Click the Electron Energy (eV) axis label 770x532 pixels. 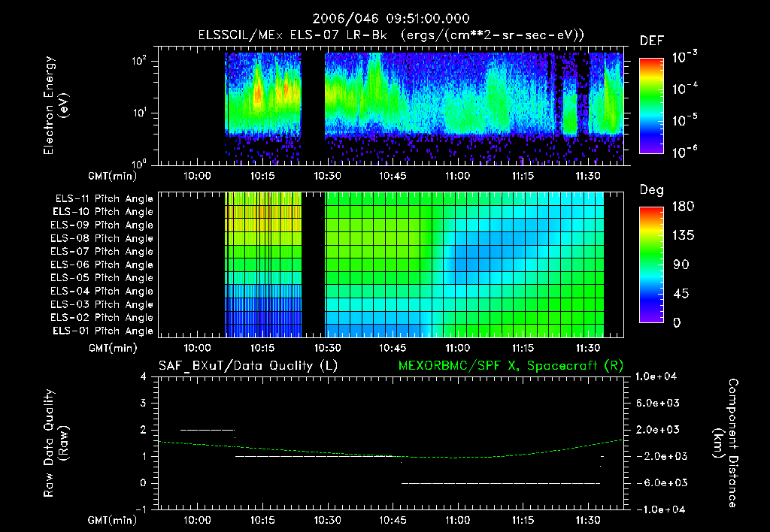(x=56, y=105)
